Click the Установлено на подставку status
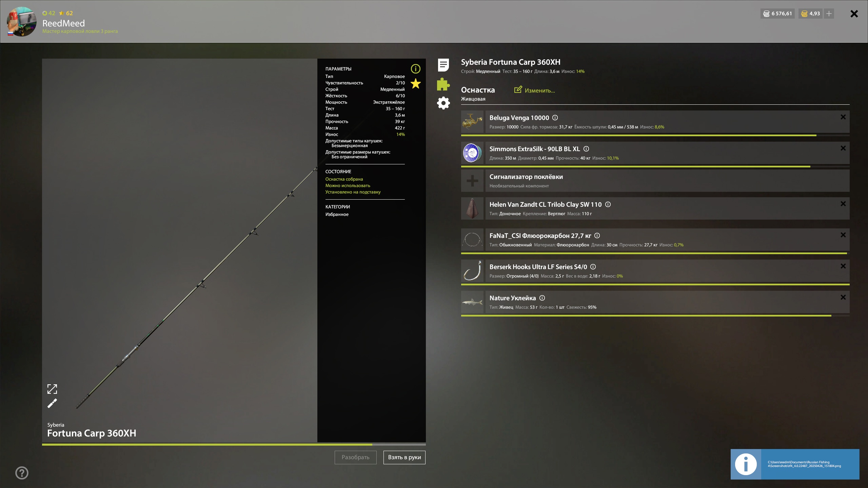Image resolution: width=868 pixels, height=488 pixels. [353, 192]
